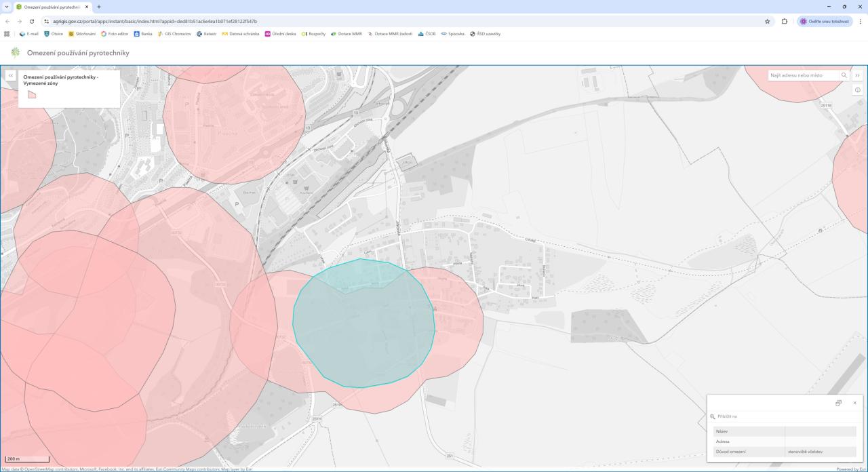Open the Chrome three-dot menu
868x472 pixels.
click(x=860, y=21)
